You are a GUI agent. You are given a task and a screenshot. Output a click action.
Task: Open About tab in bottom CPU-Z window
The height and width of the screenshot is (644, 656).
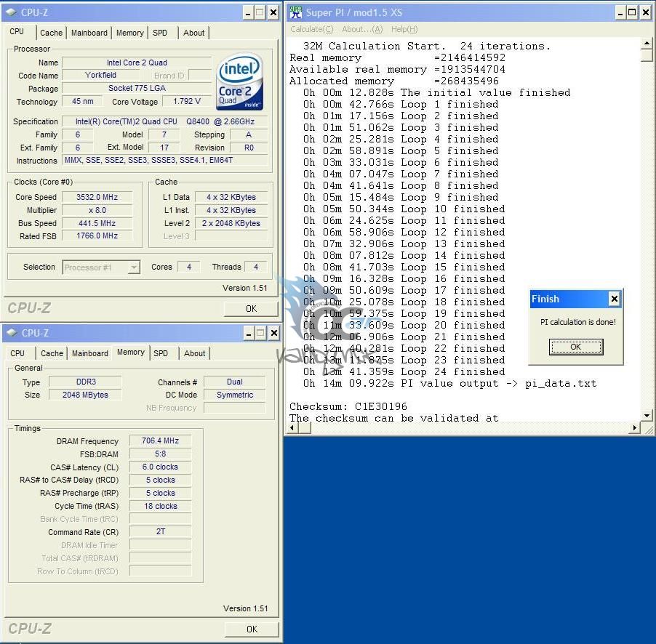(194, 353)
